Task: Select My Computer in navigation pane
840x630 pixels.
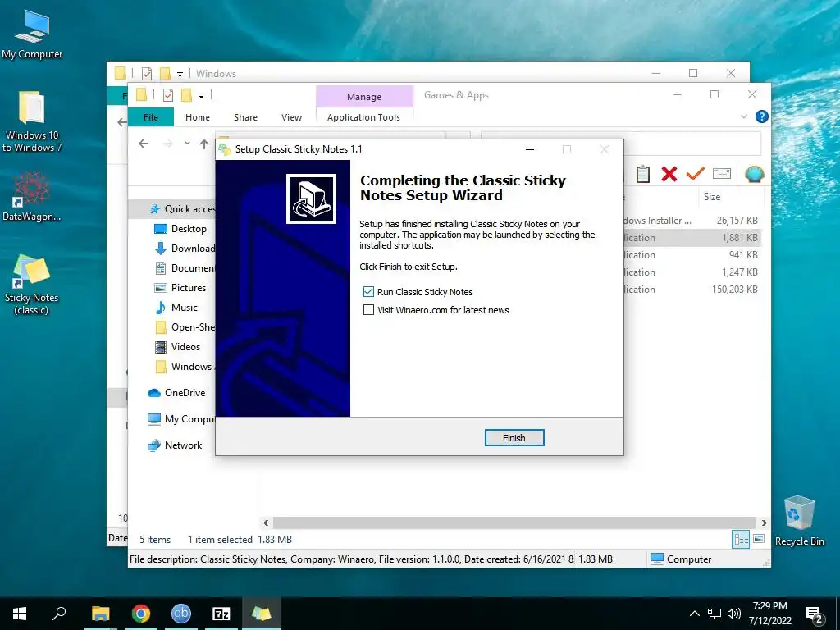Action: pos(181,419)
